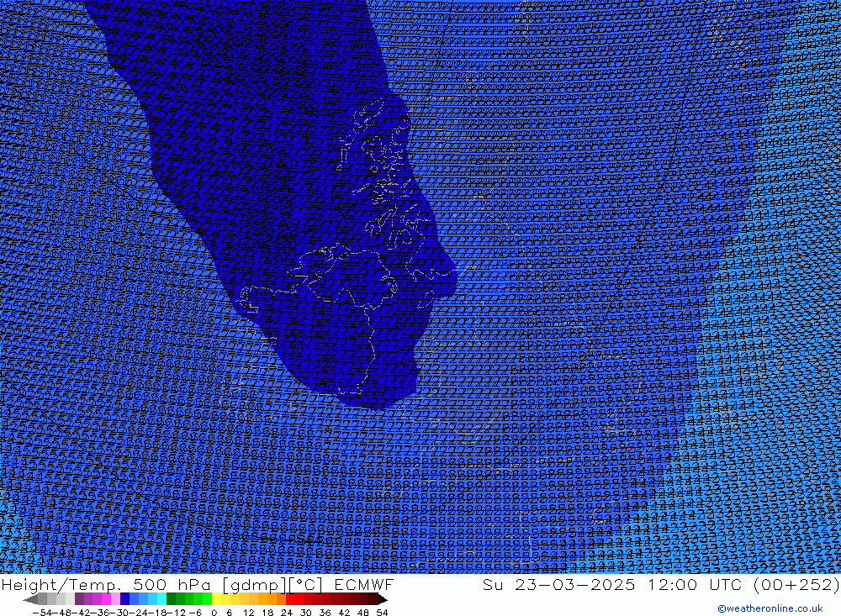Click the dark maroon right arrow end of scale
Viewport: 841px width, 616px height.
(383, 600)
